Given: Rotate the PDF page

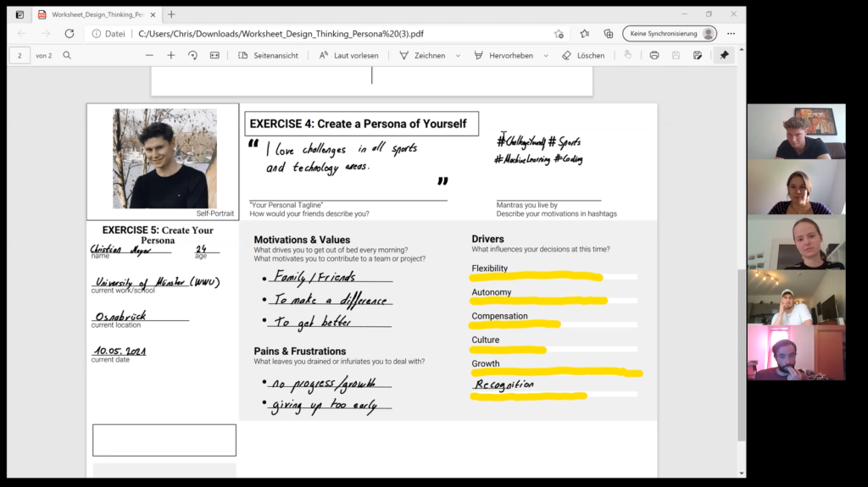Looking at the screenshot, I should pos(192,55).
